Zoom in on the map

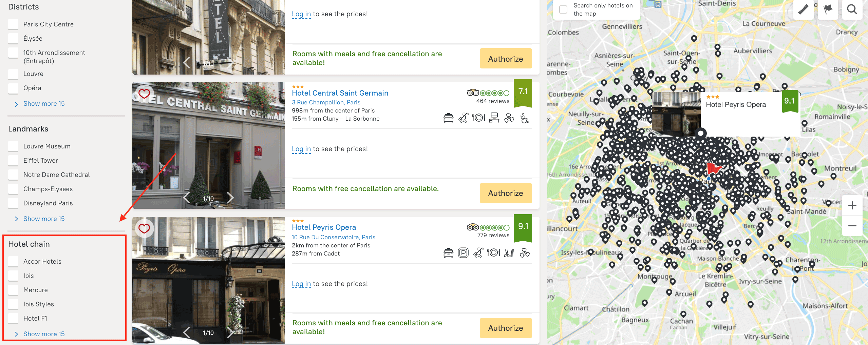coord(852,205)
